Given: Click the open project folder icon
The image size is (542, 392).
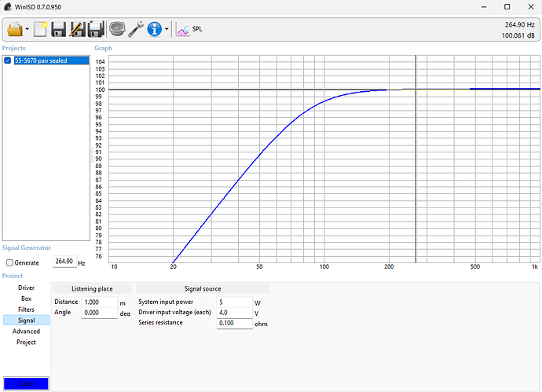Looking at the screenshot, I should 15,30.
